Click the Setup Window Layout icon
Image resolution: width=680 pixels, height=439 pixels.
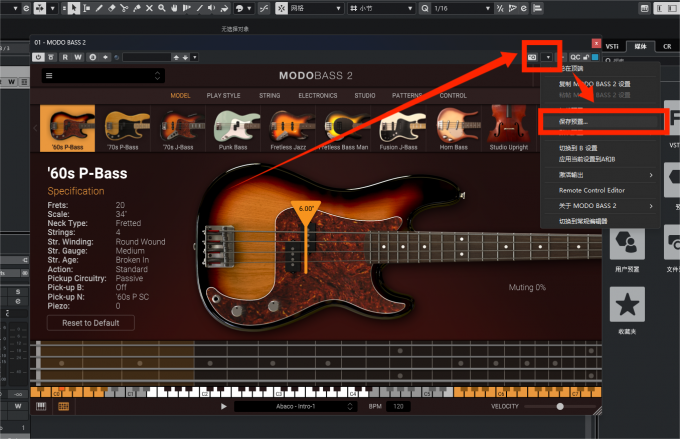[x=645, y=8]
